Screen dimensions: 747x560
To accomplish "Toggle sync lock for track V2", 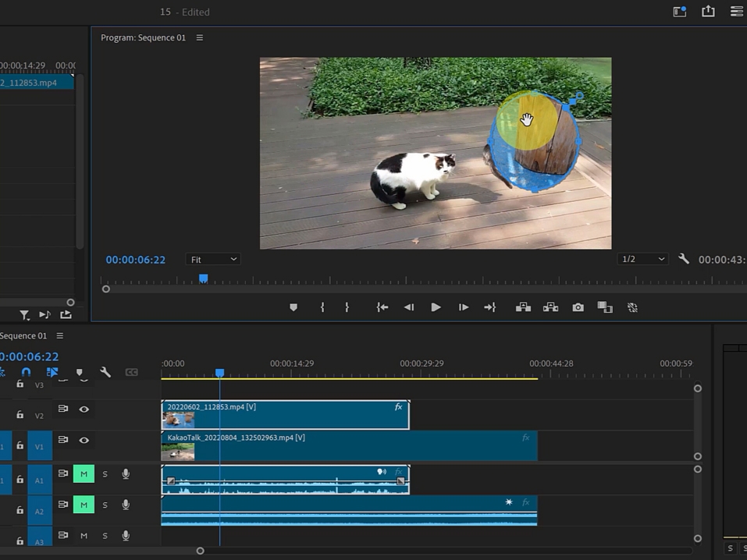I will point(63,409).
